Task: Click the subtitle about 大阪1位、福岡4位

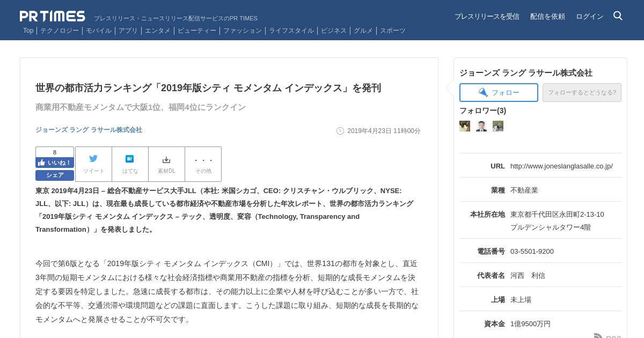Action: 141,107
